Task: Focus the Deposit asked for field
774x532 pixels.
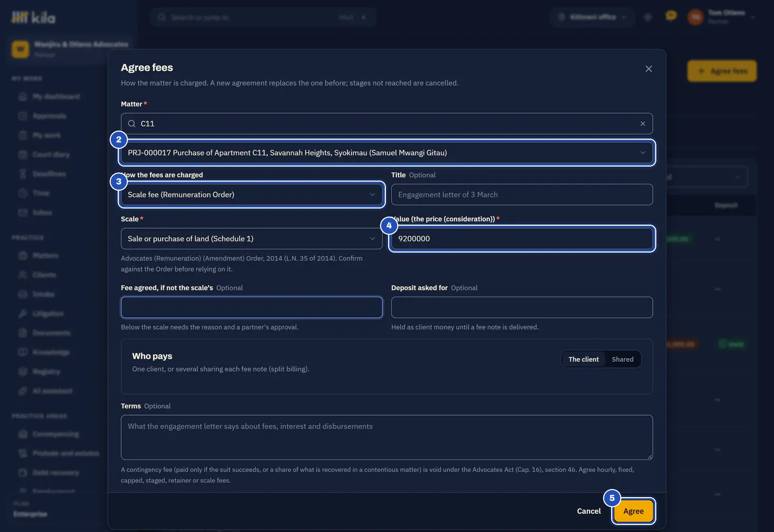Action: [x=522, y=307]
